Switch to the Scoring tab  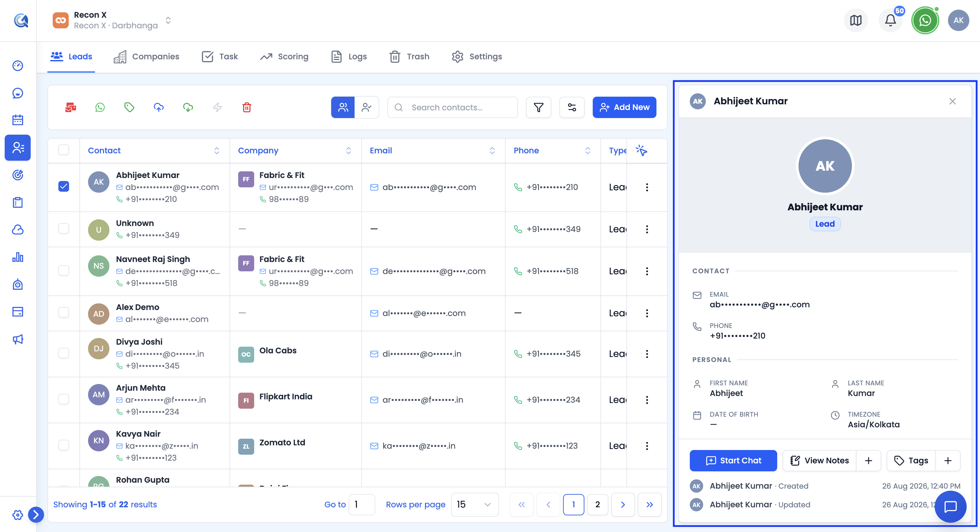click(x=284, y=57)
